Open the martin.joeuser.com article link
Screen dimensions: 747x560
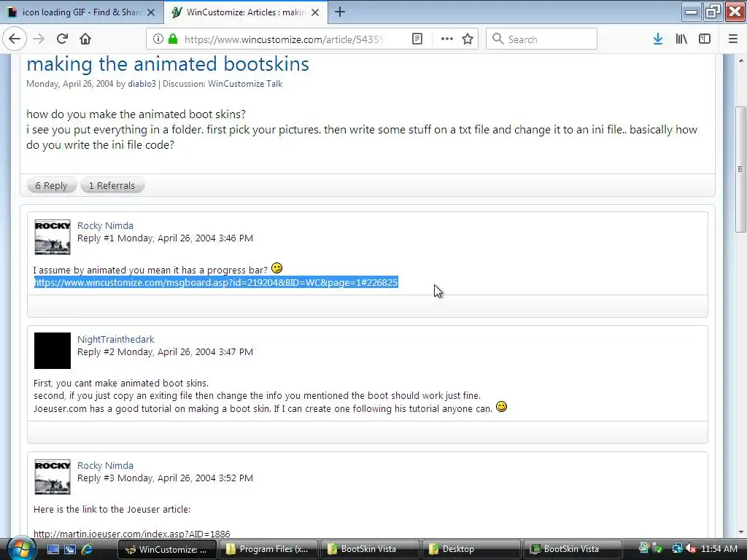point(132,534)
